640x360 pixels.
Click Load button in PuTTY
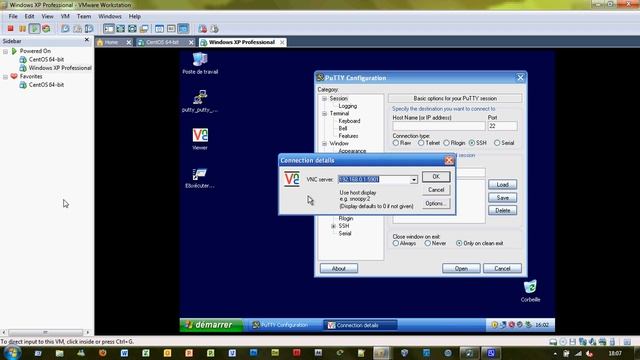click(502, 184)
